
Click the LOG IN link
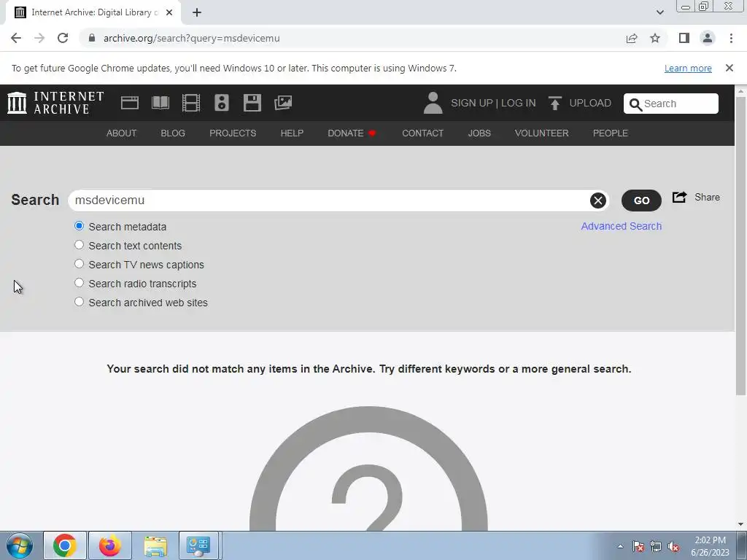[x=519, y=104]
